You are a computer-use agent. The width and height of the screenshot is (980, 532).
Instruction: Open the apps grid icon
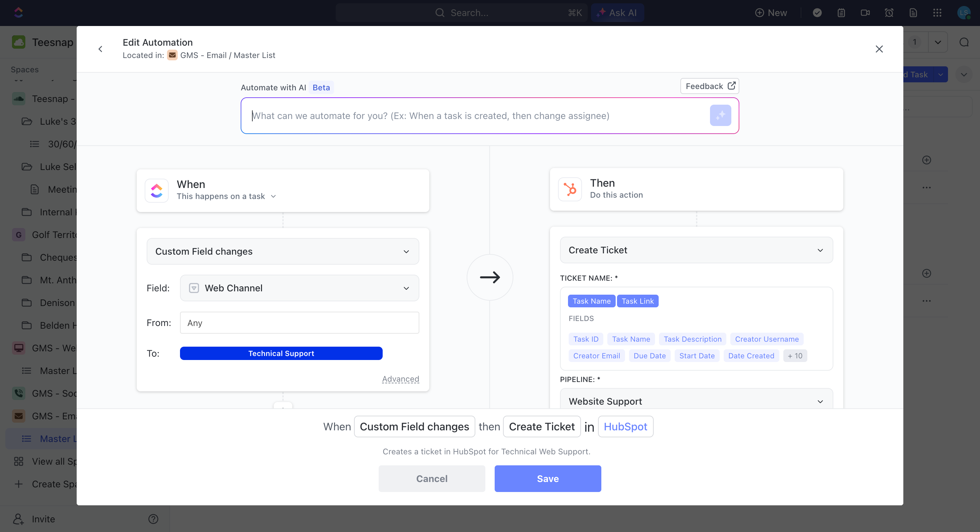coord(937,13)
